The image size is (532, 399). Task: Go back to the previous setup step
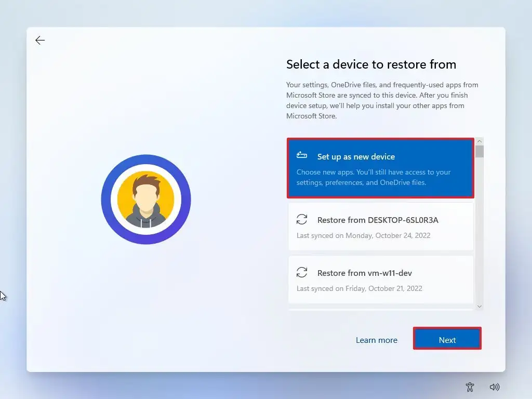pos(40,40)
